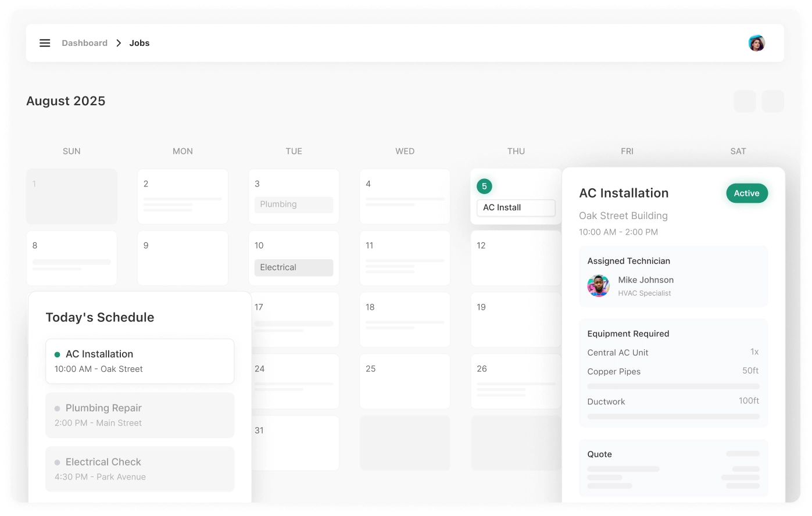Click the Ductwork progress bar
Image resolution: width=812 pixels, height=516 pixels.
point(673,417)
